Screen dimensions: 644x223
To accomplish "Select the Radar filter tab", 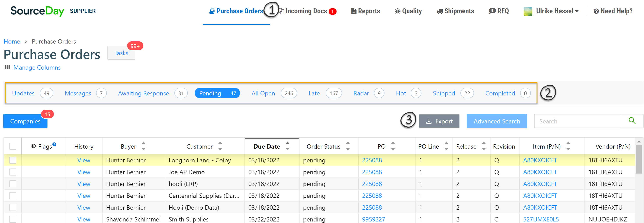I will pos(369,93).
